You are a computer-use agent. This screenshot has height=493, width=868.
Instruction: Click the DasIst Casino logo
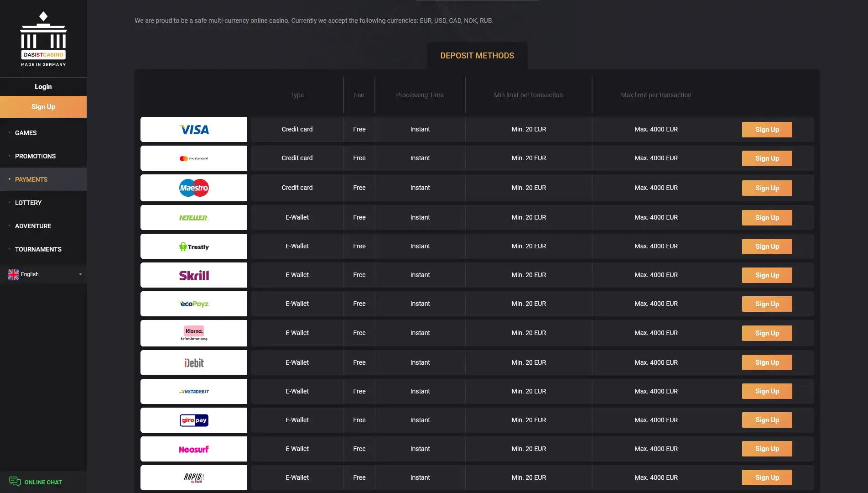click(43, 39)
